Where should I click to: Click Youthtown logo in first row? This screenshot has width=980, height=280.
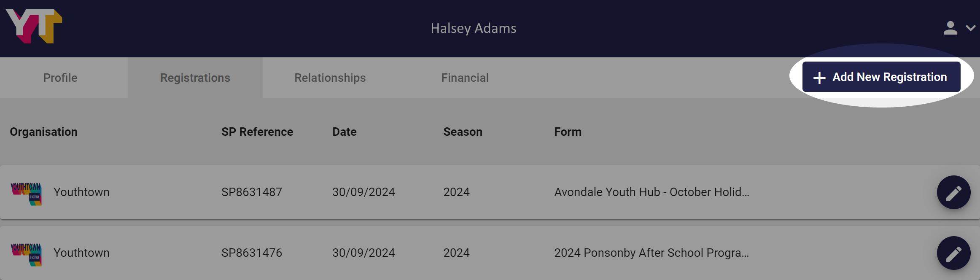click(26, 194)
